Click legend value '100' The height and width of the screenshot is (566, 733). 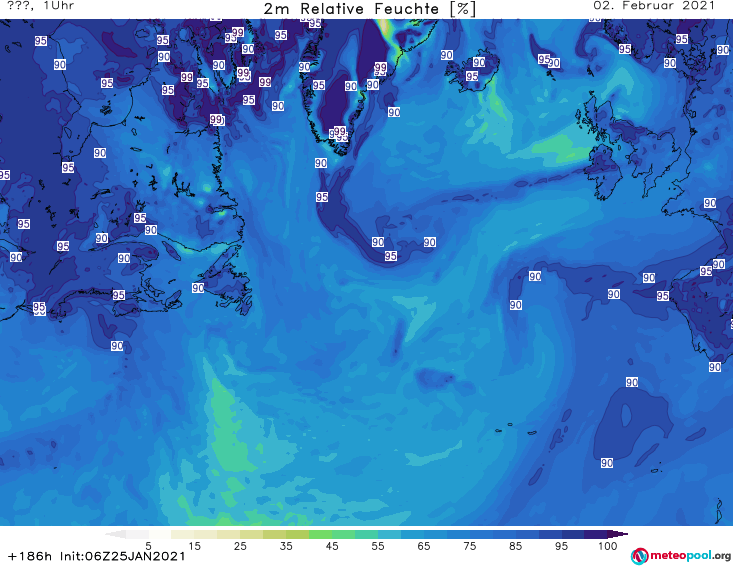(x=608, y=546)
